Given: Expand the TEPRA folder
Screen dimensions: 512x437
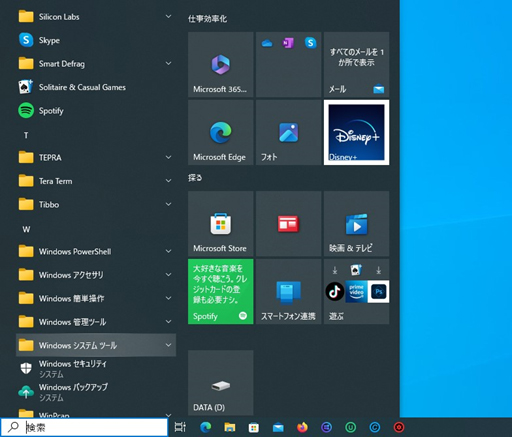Looking at the screenshot, I should (x=169, y=157).
